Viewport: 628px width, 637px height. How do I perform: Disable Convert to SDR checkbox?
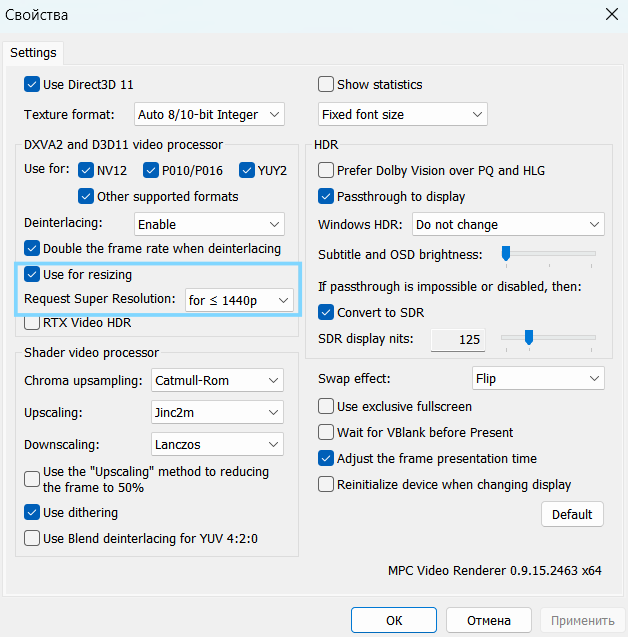(x=326, y=313)
